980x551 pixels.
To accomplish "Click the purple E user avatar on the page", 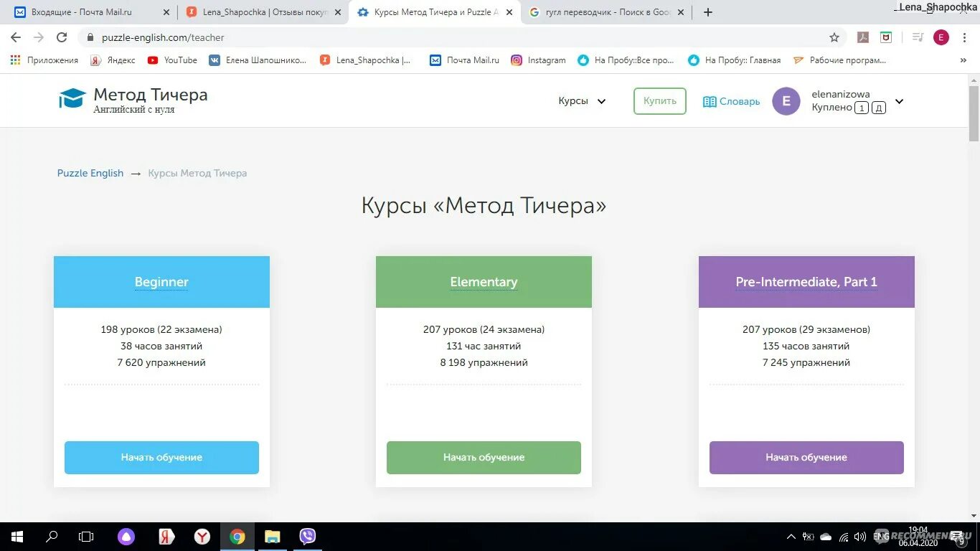I will tap(786, 101).
